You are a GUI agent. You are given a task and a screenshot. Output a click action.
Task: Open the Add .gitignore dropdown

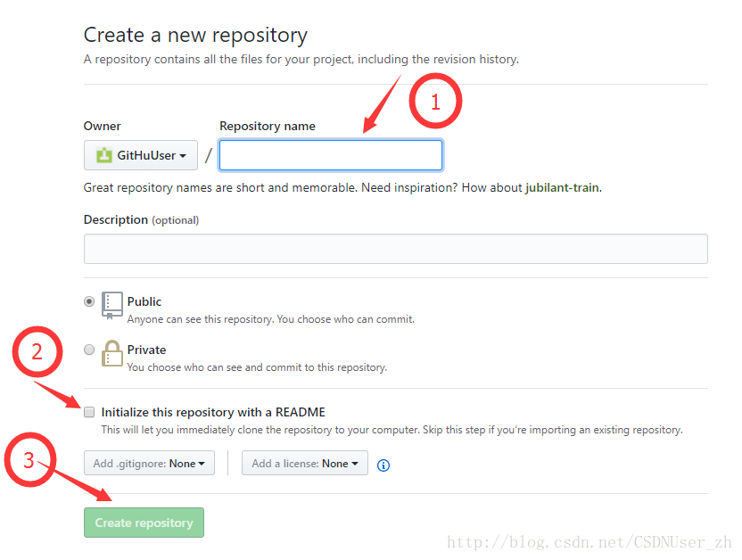click(x=149, y=463)
